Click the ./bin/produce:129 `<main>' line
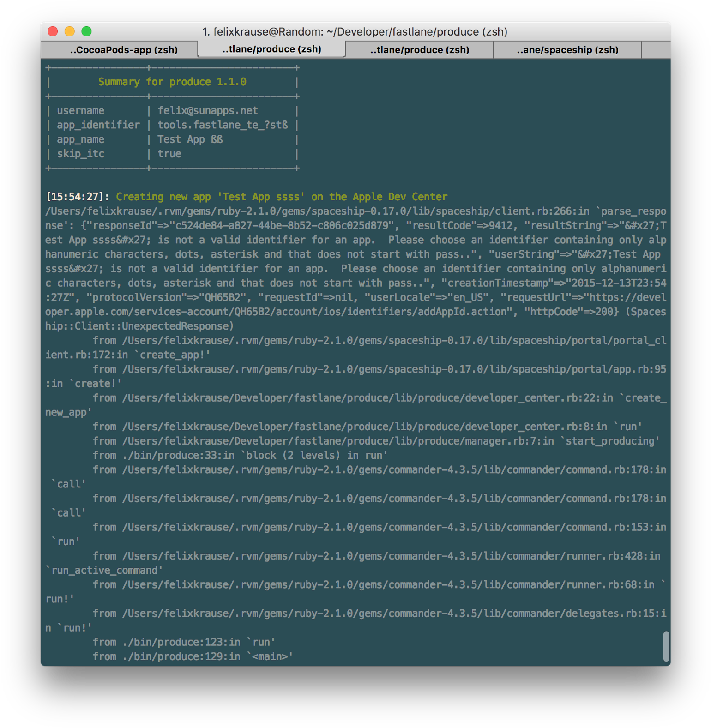The width and height of the screenshot is (711, 728). tap(193, 656)
